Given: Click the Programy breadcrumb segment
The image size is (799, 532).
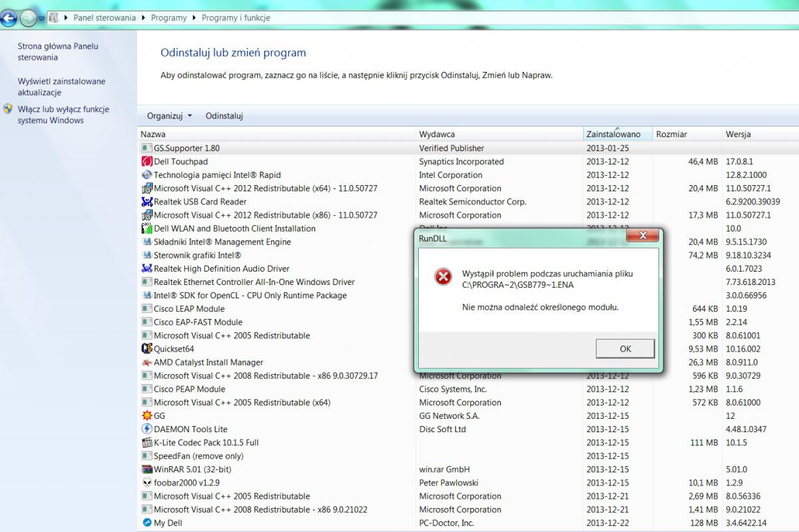Looking at the screenshot, I should (168, 18).
